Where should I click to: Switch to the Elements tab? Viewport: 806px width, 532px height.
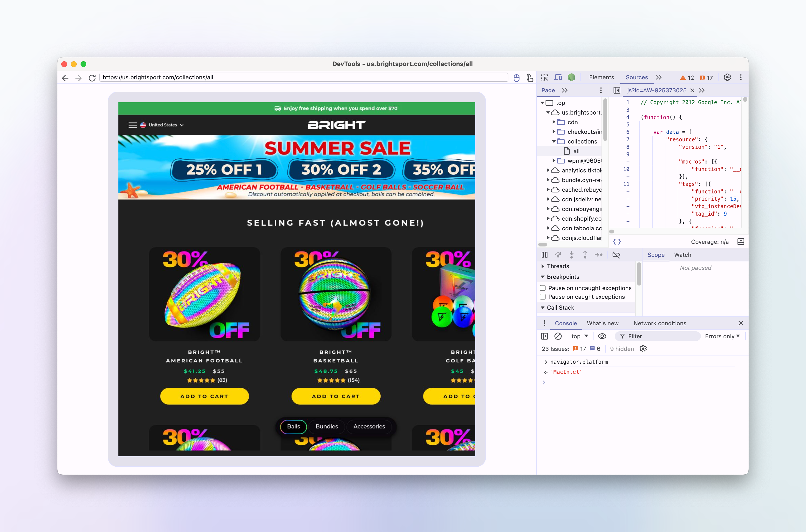(x=601, y=77)
